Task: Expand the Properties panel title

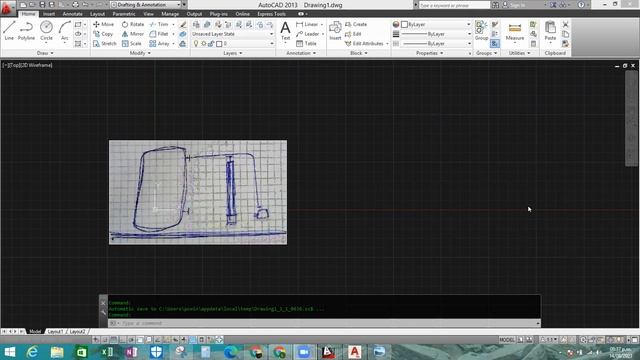Action: [429, 53]
